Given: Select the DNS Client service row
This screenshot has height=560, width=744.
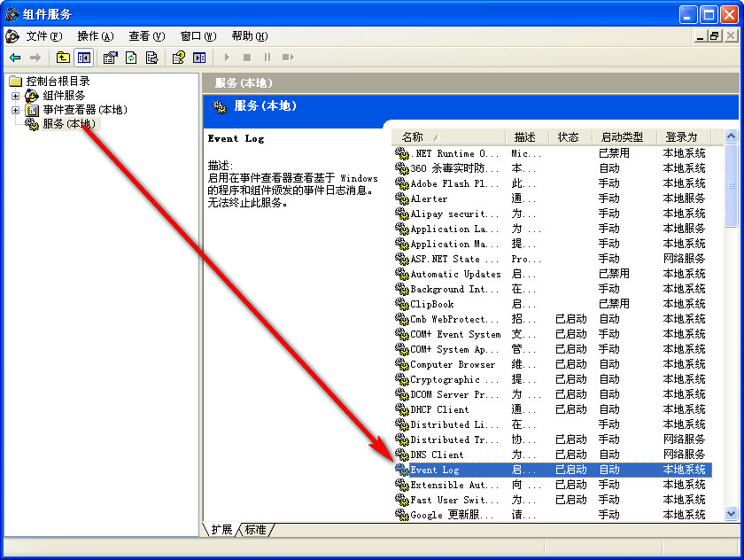Looking at the screenshot, I should coord(437,455).
